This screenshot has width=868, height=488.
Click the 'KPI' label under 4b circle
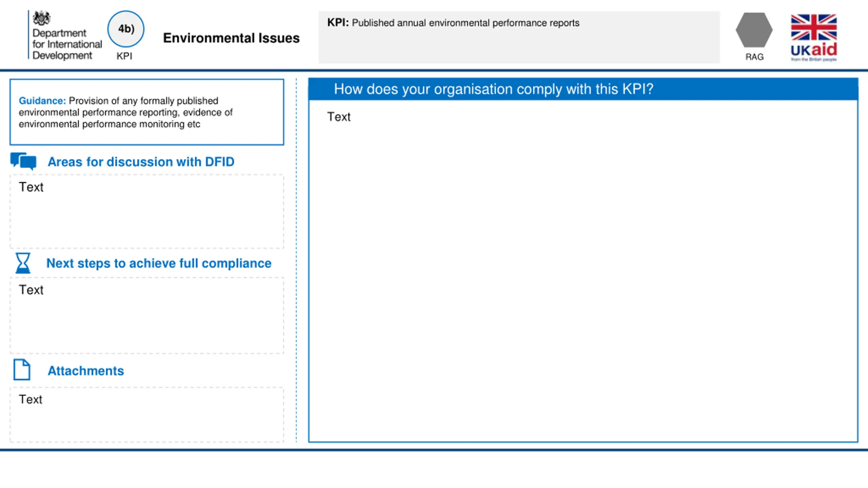[x=124, y=56]
